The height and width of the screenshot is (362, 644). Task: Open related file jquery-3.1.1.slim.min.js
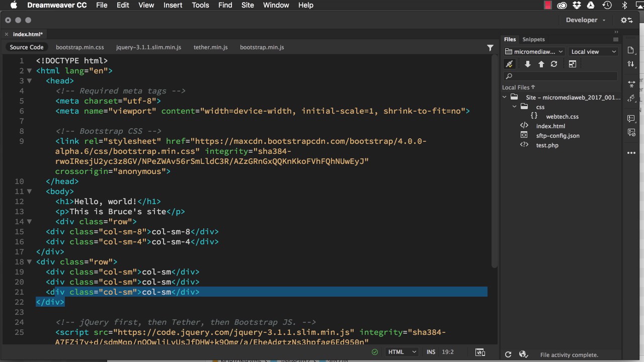click(x=148, y=47)
